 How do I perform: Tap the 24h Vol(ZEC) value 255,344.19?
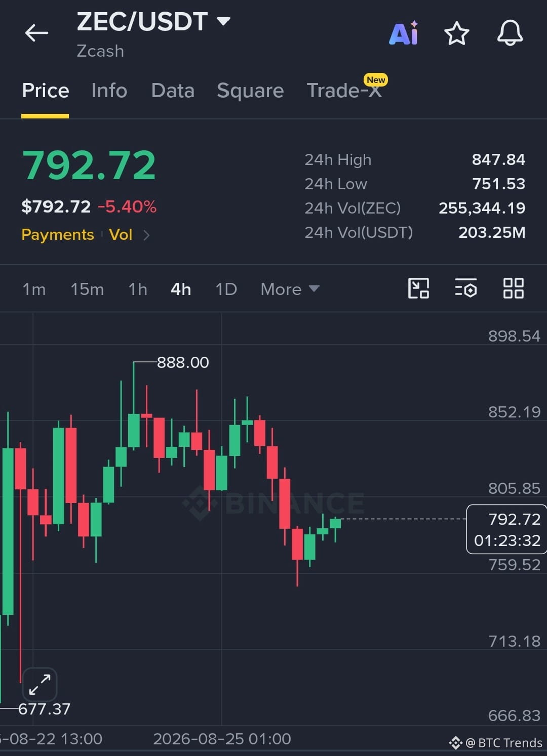pyautogui.click(x=482, y=208)
